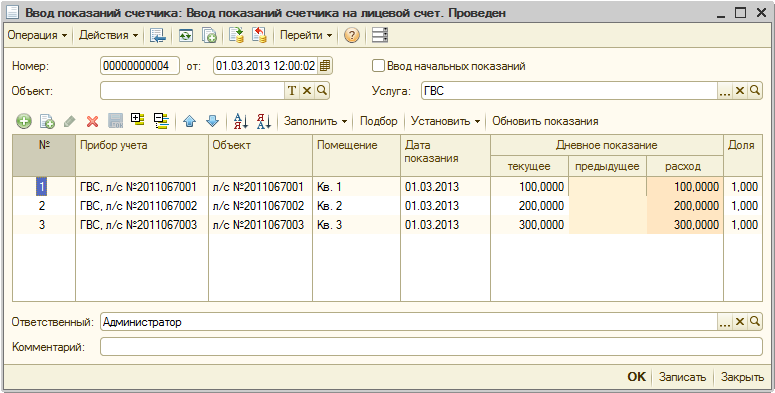The width and height of the screenshot is (775, 393).
Task: Click the Reread/refresh document icon
Action: tap(186, 35)
